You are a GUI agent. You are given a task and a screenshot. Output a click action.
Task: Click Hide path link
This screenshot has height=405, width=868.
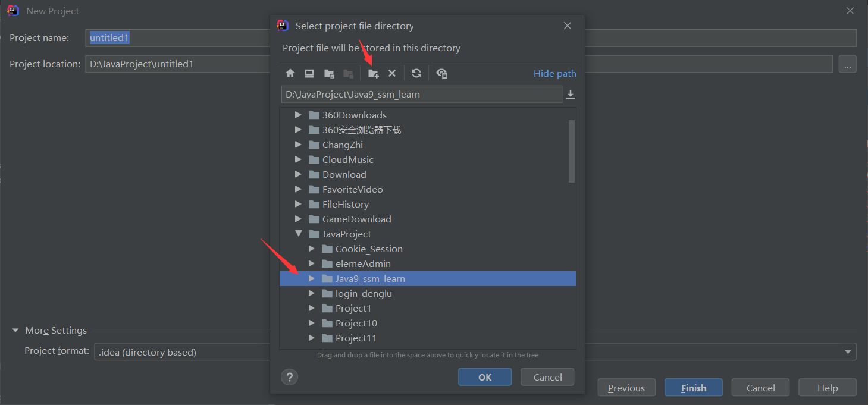[554, 74]
